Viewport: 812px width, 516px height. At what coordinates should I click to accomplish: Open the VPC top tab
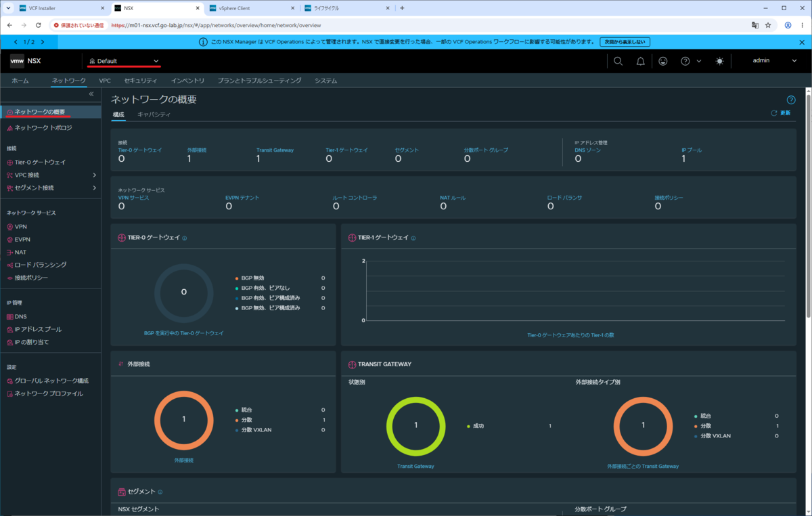coord(105,81)
